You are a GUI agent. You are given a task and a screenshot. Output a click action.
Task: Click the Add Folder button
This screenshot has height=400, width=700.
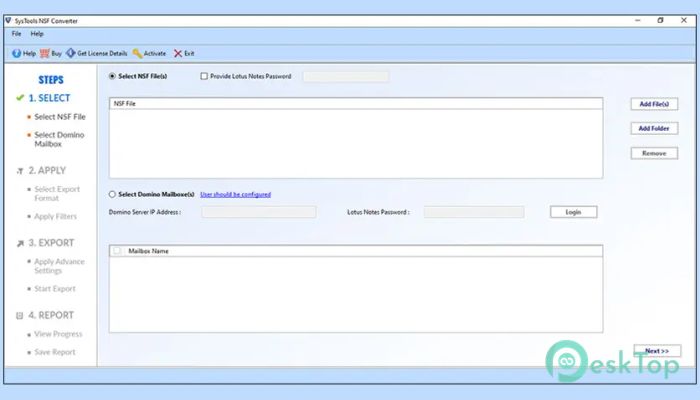[x=654, y=129]
